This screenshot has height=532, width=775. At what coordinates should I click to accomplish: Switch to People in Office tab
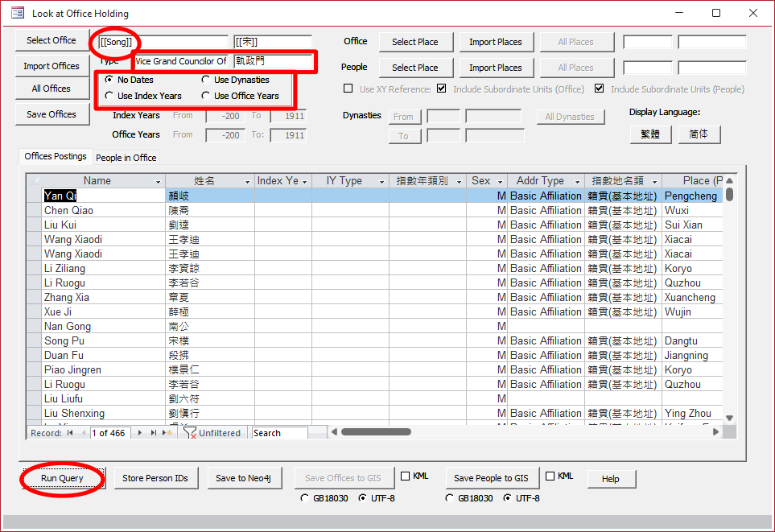tap(126, 158)
